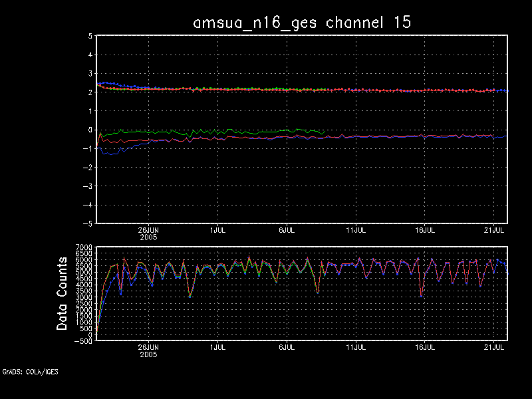Select the 6JUL label under upper plot
Viewport: 532px width, 399px height.
286,229
